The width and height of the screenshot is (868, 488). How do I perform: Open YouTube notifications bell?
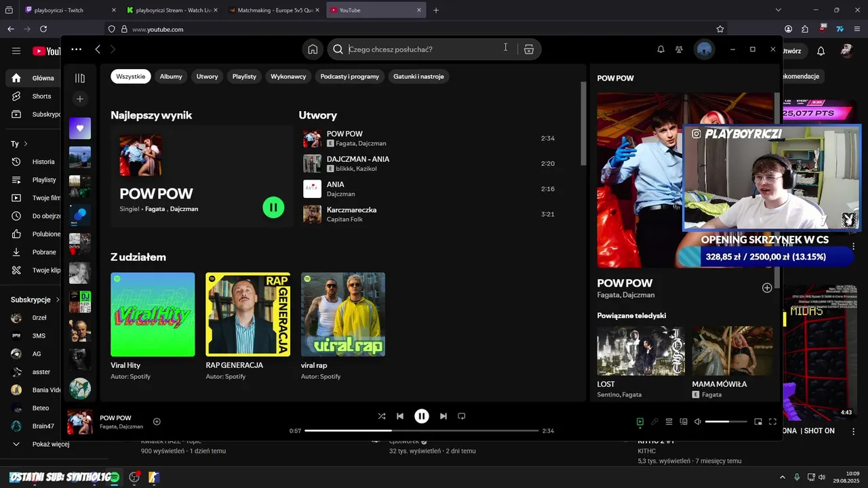pos(821,51)
